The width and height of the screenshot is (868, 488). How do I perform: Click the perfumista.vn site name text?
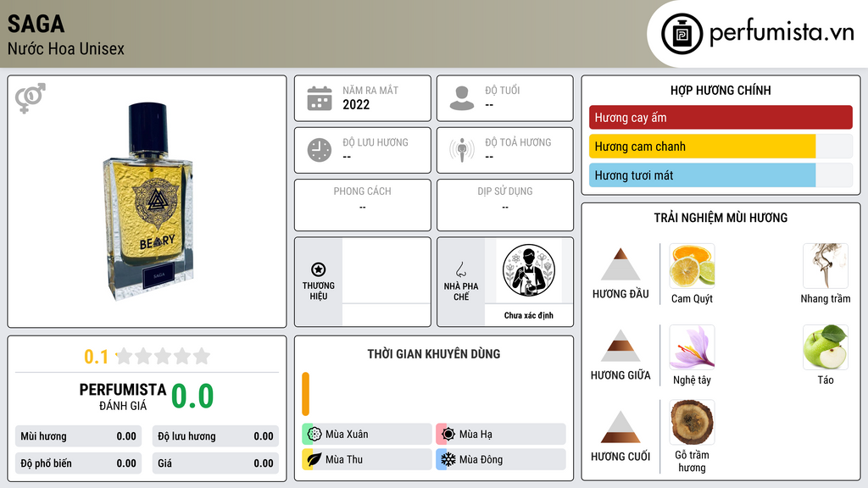782,32
